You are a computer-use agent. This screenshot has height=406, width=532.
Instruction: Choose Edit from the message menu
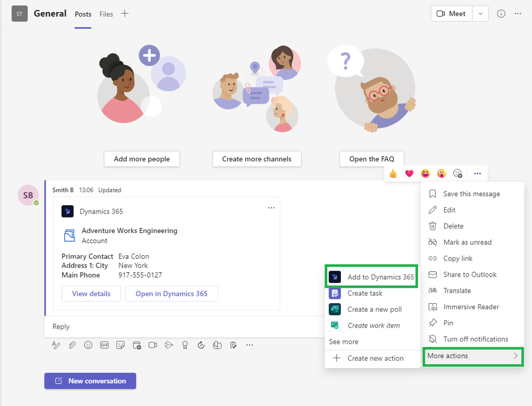pos(472,210)
